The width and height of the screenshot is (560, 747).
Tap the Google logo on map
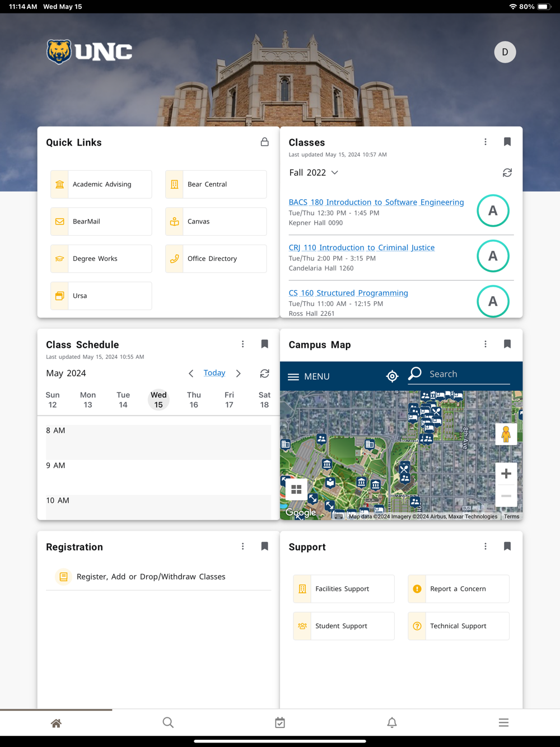point(301,512)
